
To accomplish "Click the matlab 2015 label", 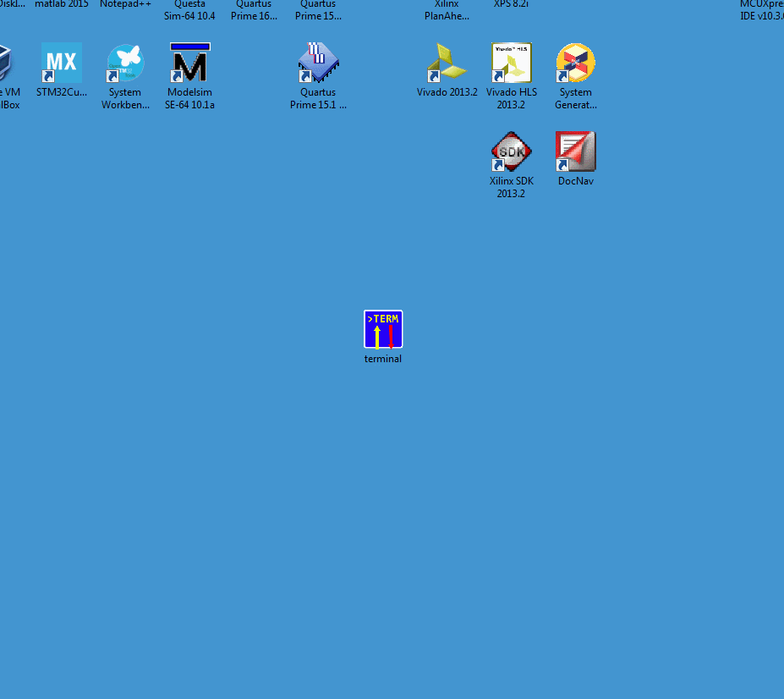I will point(62,4).
